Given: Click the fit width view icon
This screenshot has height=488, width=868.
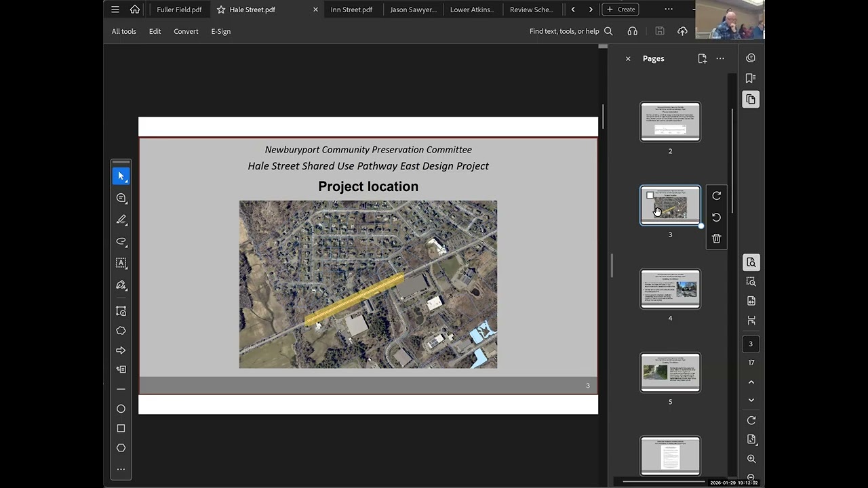Looking at the screenshot, I should [x=751, y=320].
